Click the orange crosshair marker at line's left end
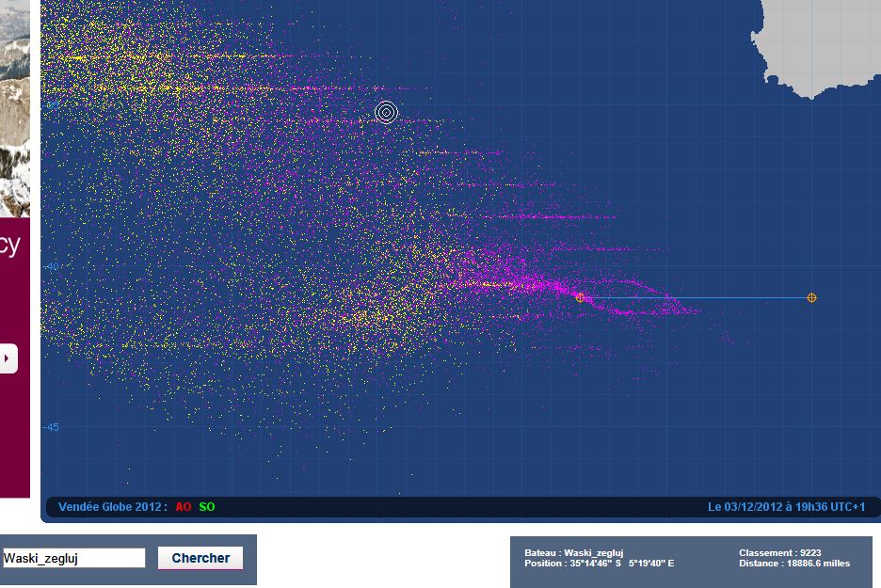This screenshot has height=588, width=881. 580,298
